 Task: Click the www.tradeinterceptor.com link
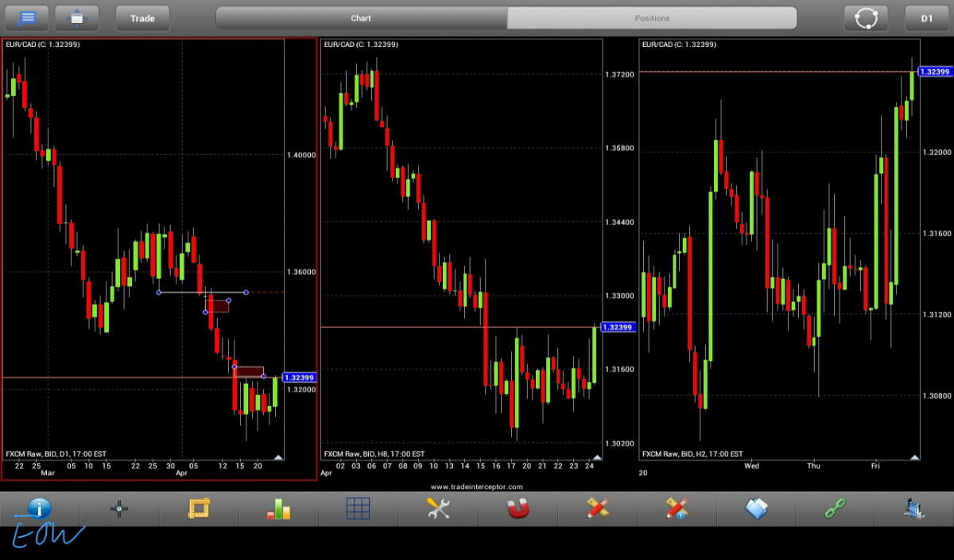tap(477, 486)
